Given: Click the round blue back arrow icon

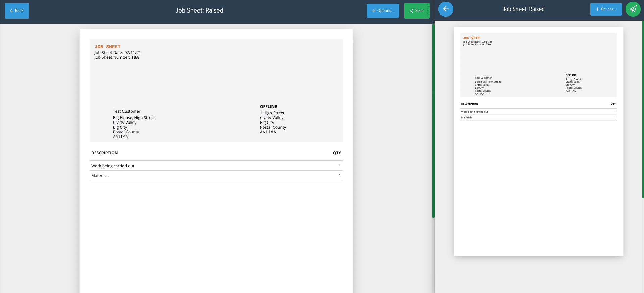Looking at the screenshot, I should (446, 9).
